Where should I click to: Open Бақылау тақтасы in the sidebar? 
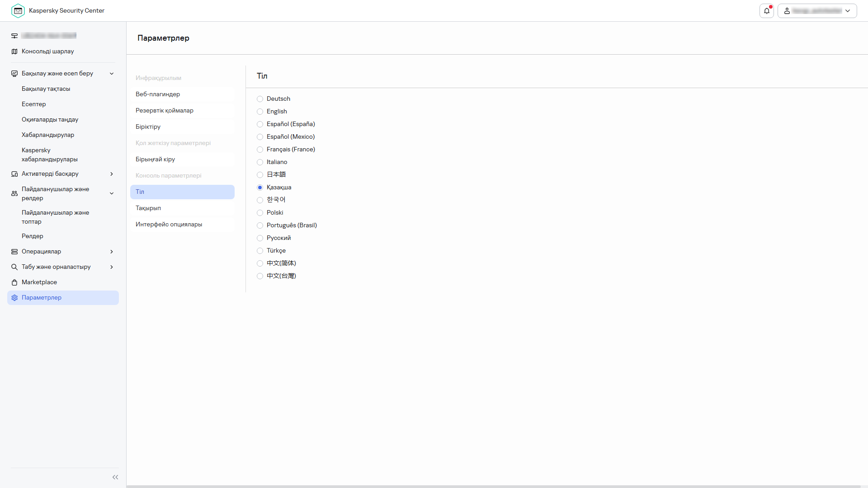click(x=46, y=89)
